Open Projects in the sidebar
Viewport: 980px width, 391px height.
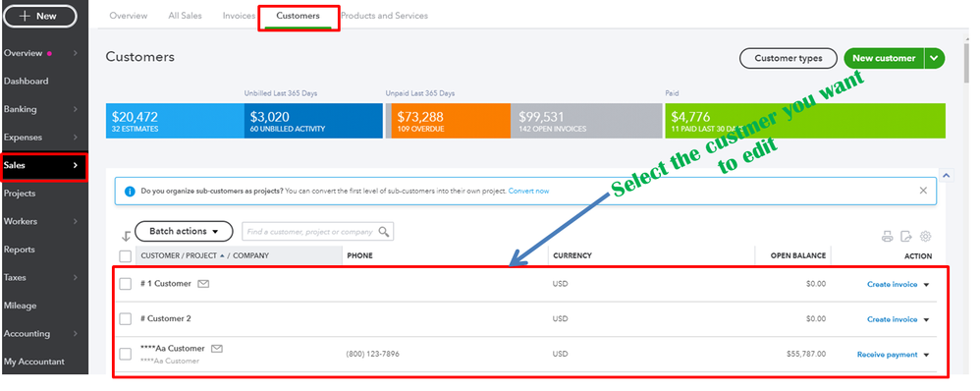pos(20,194)
